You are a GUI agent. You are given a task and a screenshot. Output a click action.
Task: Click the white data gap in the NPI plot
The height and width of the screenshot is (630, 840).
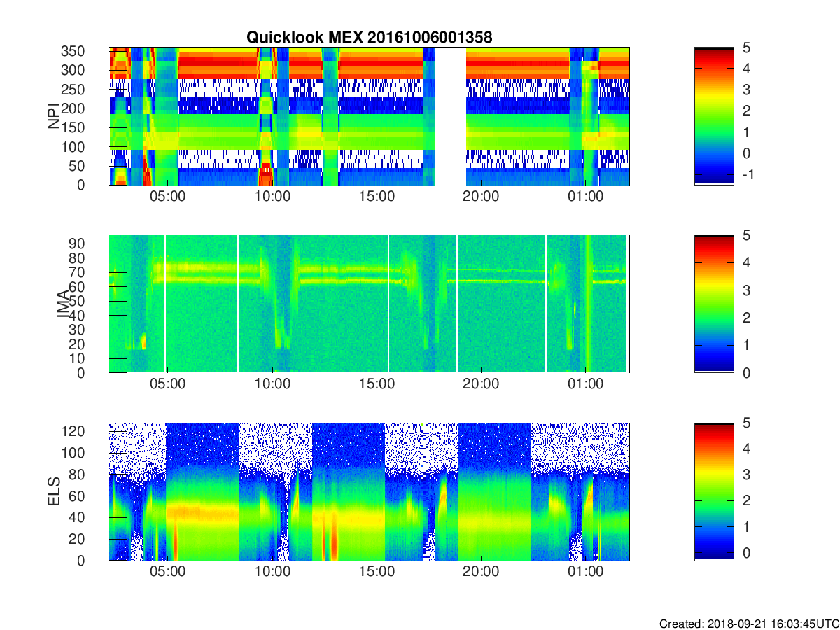click(451, 116)
